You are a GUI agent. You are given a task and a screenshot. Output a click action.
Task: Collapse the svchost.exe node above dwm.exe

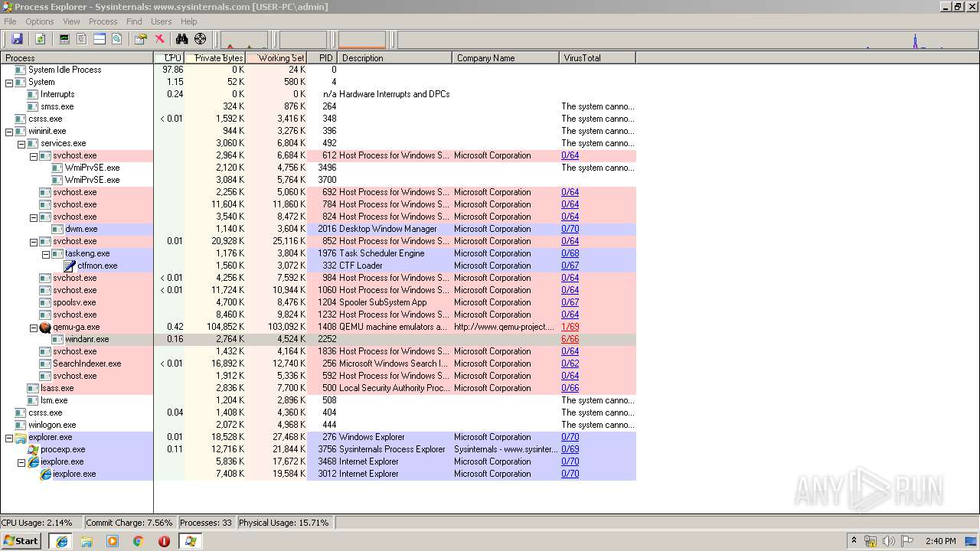(34, 217)
